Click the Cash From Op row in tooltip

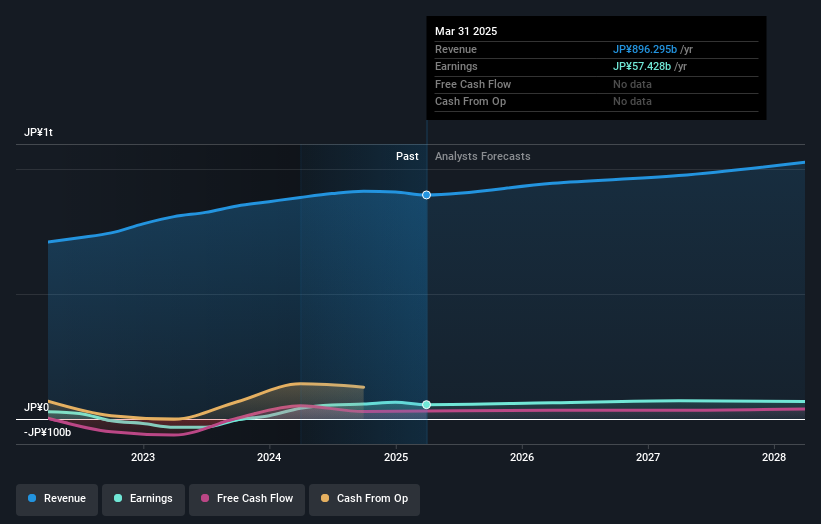coord(596,102)
